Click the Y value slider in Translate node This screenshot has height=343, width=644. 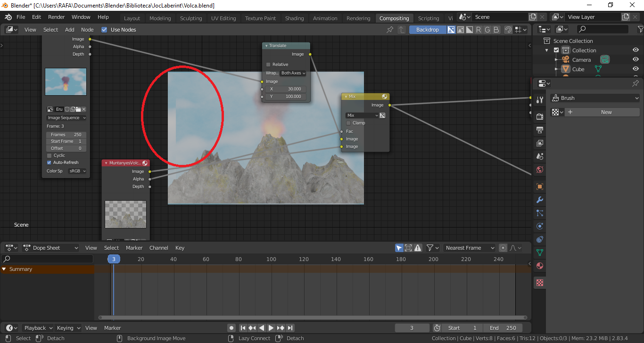(286, 97)
